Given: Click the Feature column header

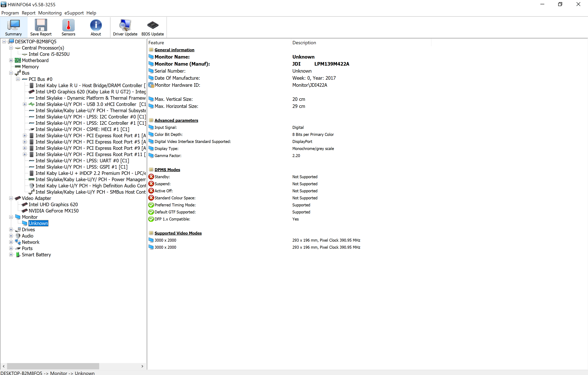Looking at the screenshot, I should (219, 43).
